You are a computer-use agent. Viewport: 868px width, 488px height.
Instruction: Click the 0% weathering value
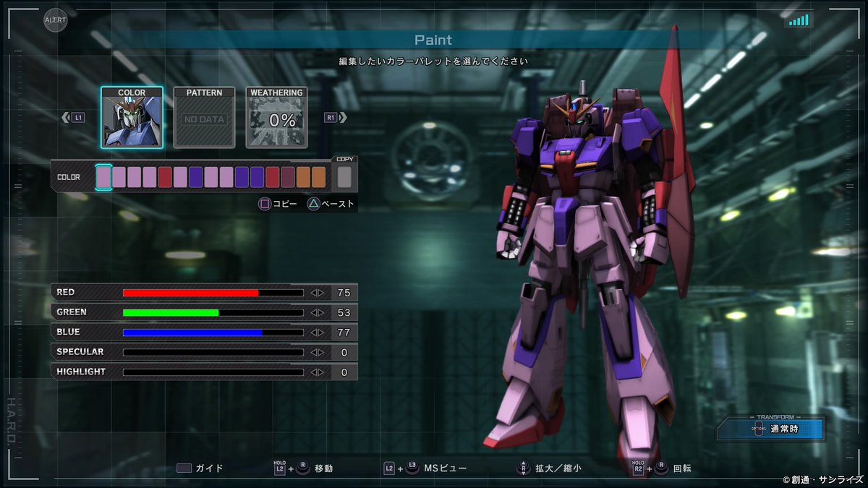[x=282, y=120]
